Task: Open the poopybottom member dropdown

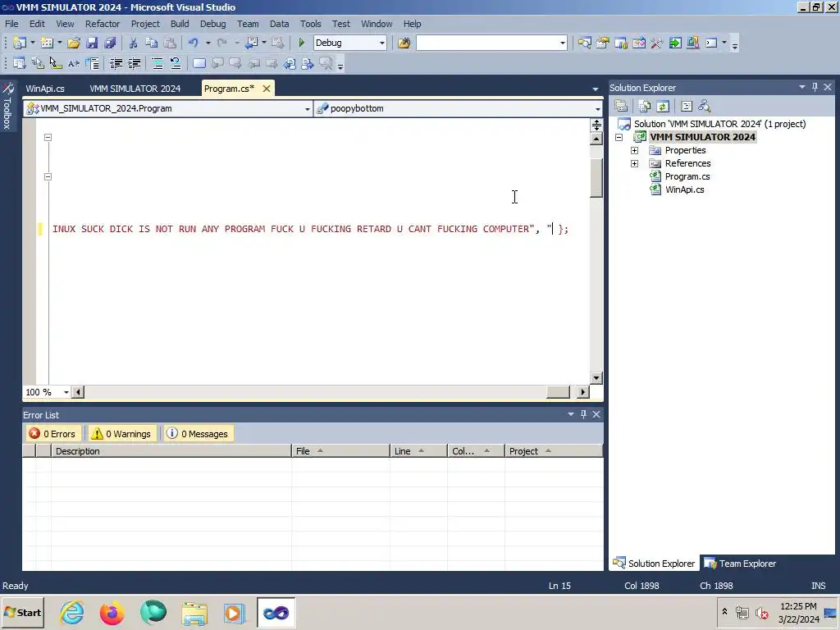Action: pyautogui.click(x=597, y=109)
